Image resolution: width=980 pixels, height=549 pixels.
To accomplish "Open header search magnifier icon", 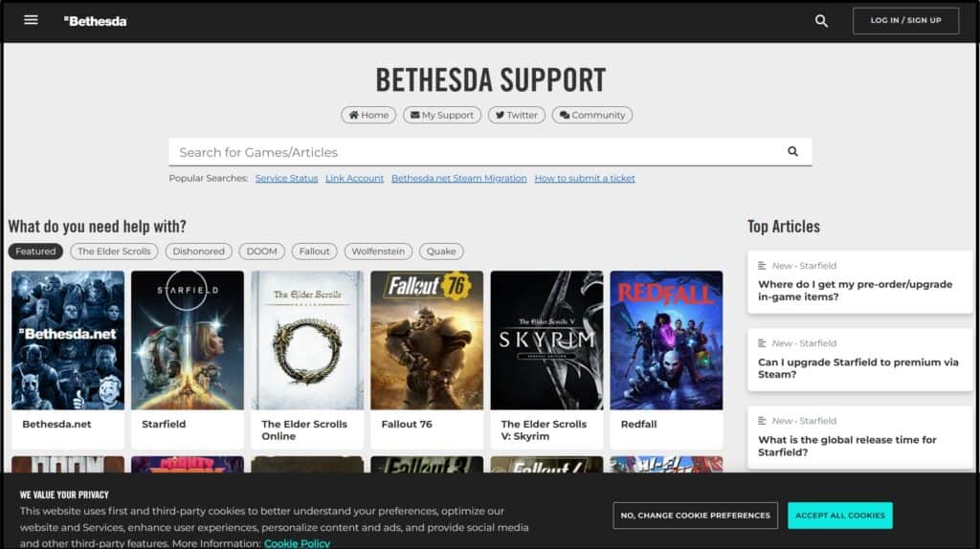I will 821,21.
